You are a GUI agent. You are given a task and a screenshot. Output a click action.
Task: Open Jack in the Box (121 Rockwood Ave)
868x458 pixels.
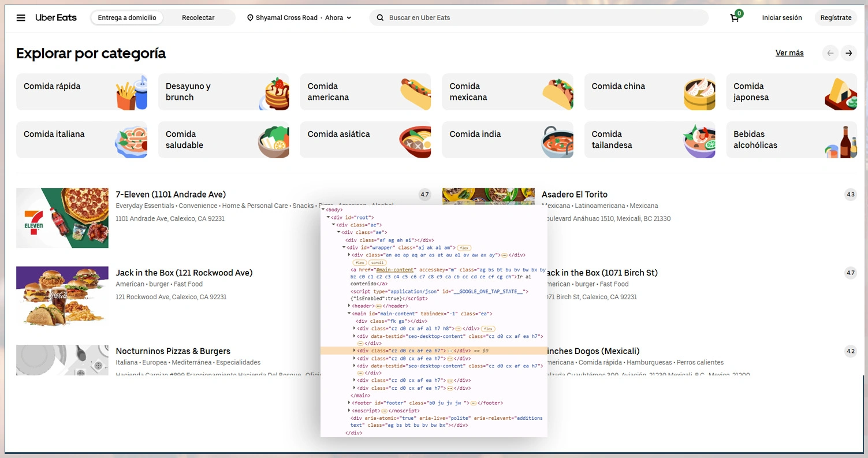tap(184, 273)
